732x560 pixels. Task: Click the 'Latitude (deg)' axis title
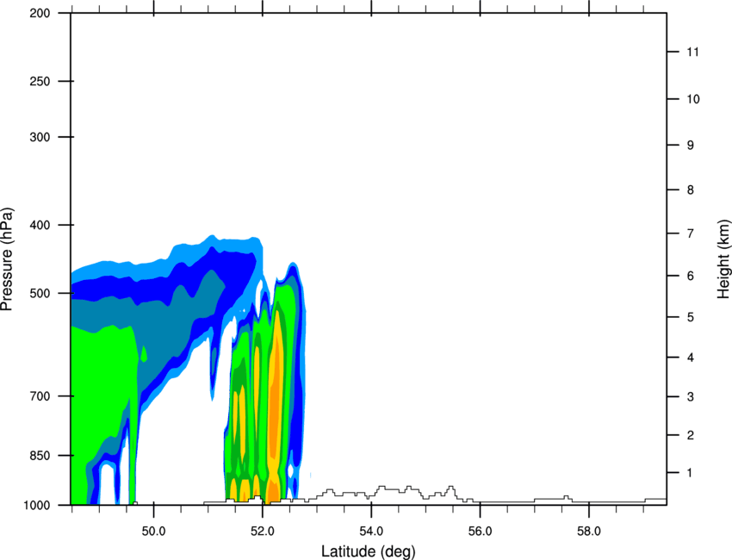pyautogui.click(x=368, y=551)
